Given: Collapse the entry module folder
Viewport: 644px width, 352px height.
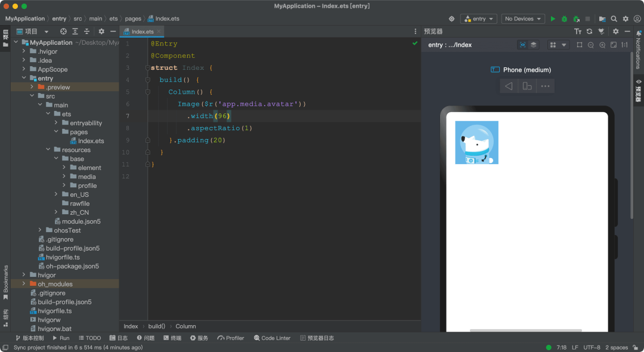Looking at the screenshot, I should point(24,78).
